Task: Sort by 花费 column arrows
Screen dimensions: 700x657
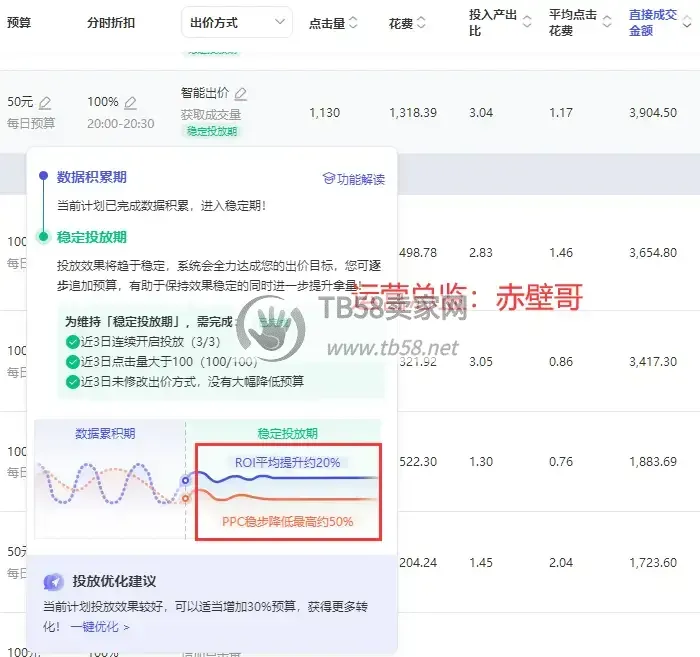Action: pos(421,22)
